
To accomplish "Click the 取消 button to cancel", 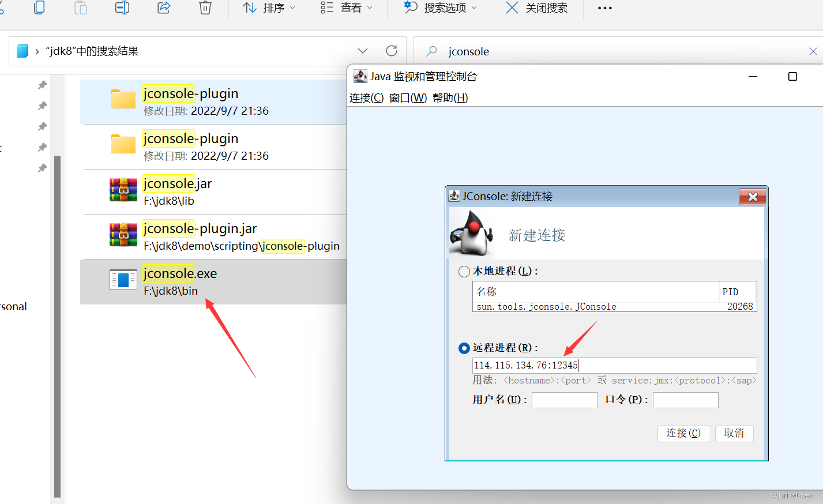I will 734,433.
